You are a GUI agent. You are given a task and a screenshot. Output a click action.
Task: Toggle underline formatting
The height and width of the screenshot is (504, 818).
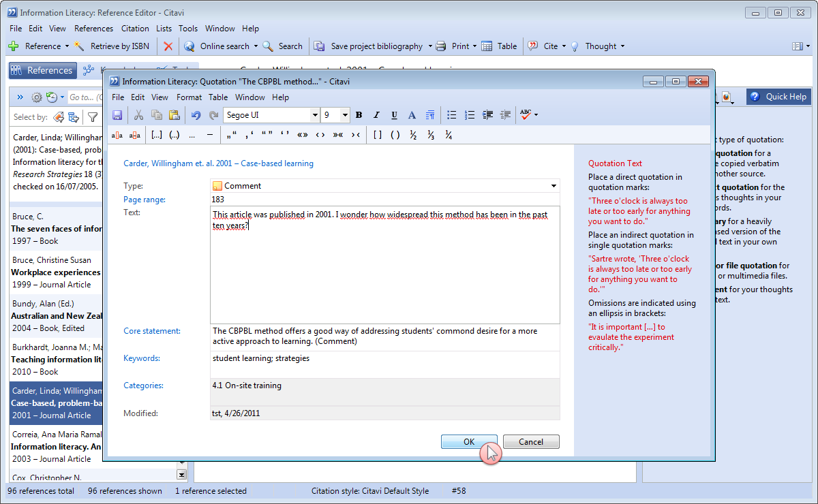click(x=395, y=115)
